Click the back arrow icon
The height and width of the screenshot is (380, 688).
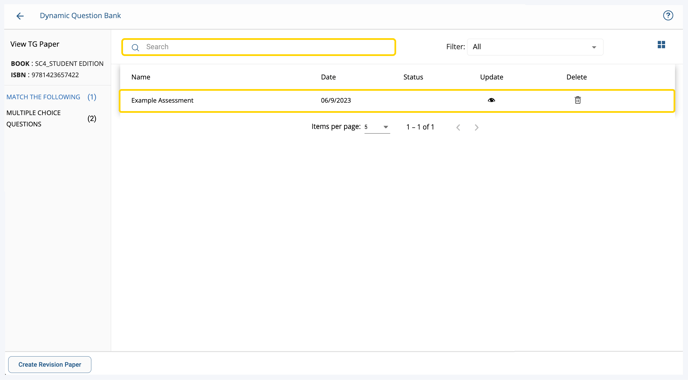point(20,16)
